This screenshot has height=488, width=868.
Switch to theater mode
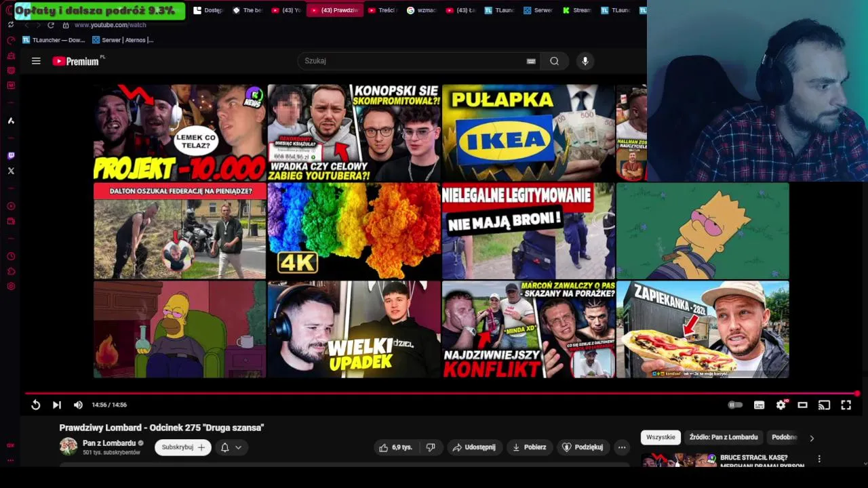tap(802, 405)
